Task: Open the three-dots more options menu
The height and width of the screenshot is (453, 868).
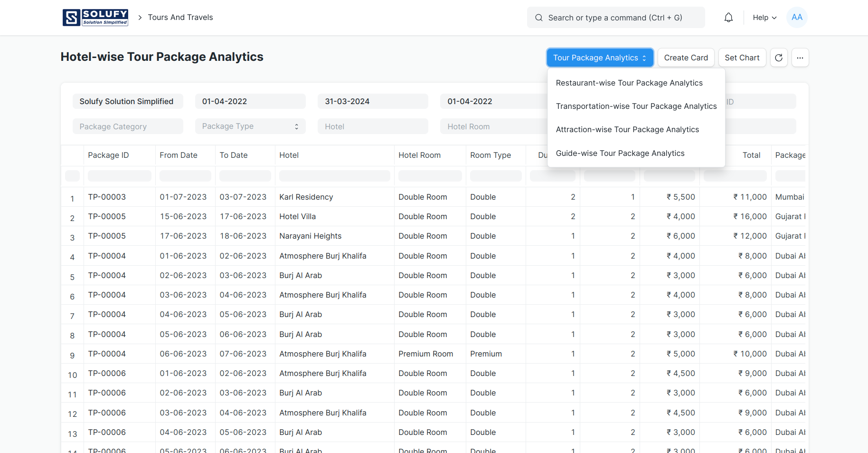Action: [x=800, y=58]
